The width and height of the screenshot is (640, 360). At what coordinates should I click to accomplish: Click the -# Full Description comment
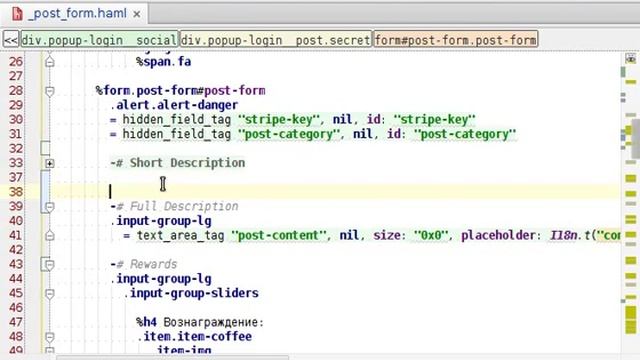pyautogui.click(x=174, y=207)
